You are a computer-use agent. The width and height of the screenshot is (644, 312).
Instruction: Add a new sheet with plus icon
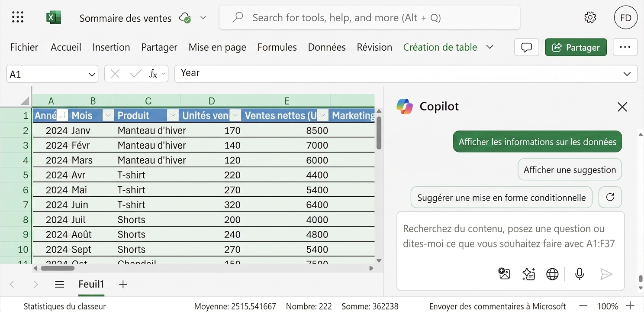(x=123, y=284)
